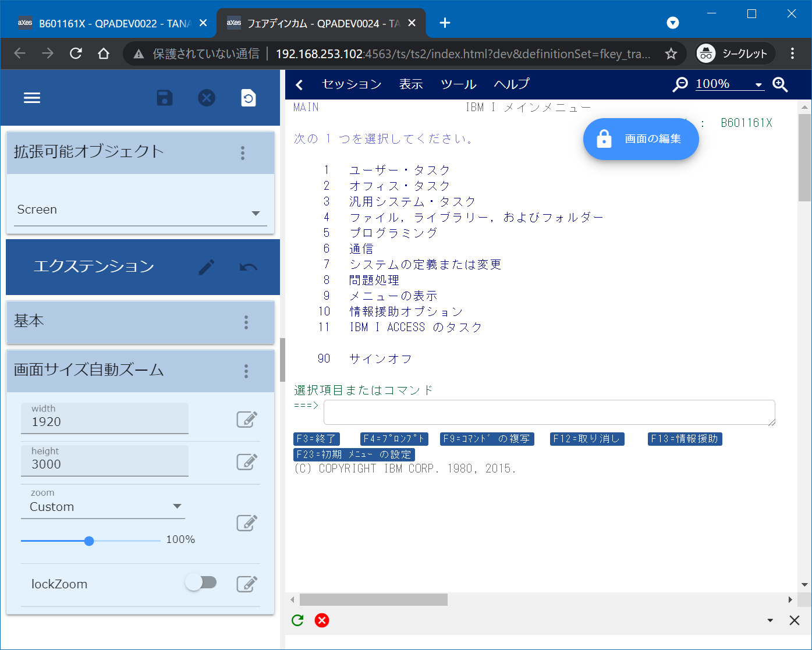Click the height input field
The height and width of the screenshot is (650, 812).
(x=105, y=461)
